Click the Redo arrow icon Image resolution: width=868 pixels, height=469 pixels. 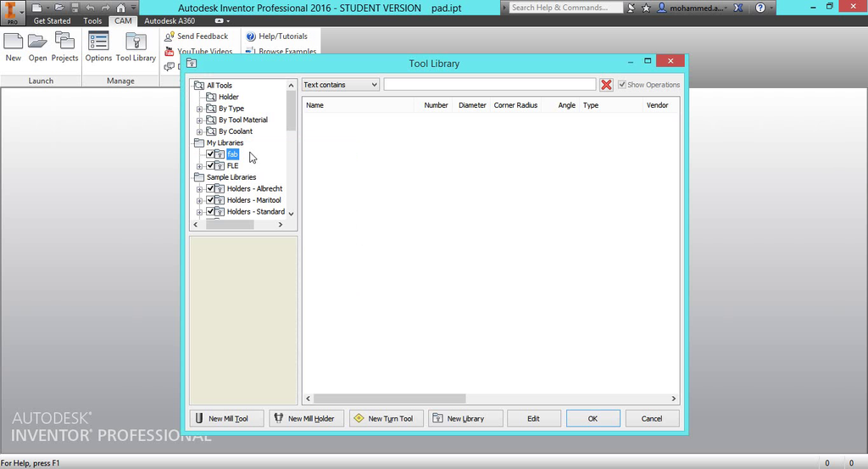(106, 8)
